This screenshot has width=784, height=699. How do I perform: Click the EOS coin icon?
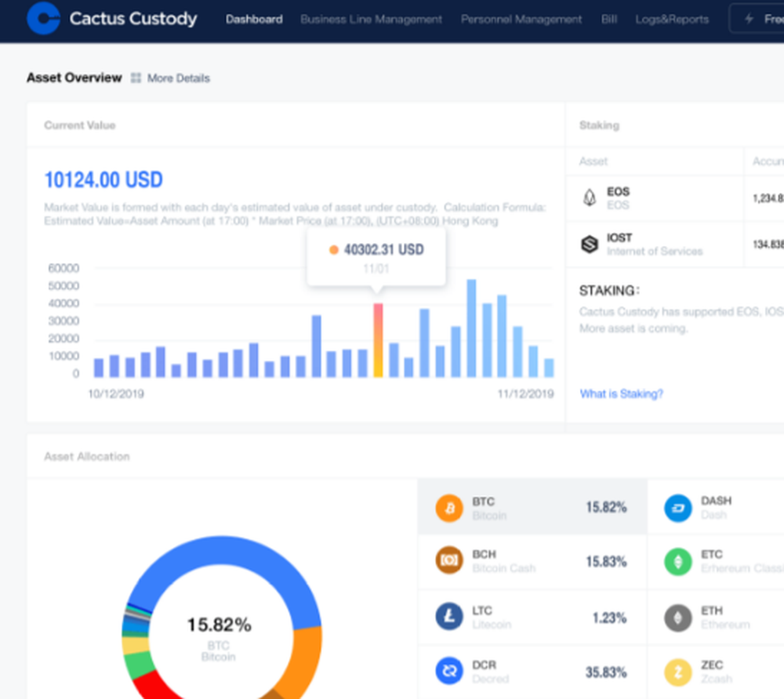tap(590, 197)
